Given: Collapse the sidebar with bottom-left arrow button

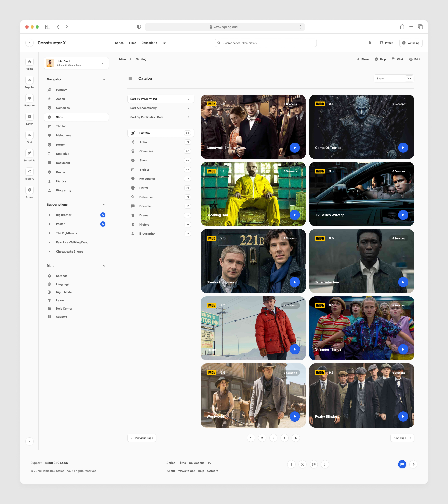Looking at the screenshot, I should click(x=30, y=441).
